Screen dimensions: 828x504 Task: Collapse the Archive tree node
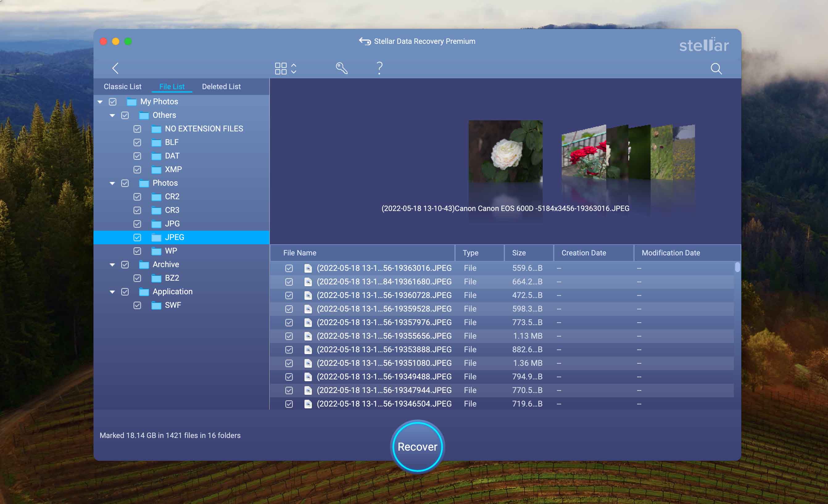(x=112, y=265)
